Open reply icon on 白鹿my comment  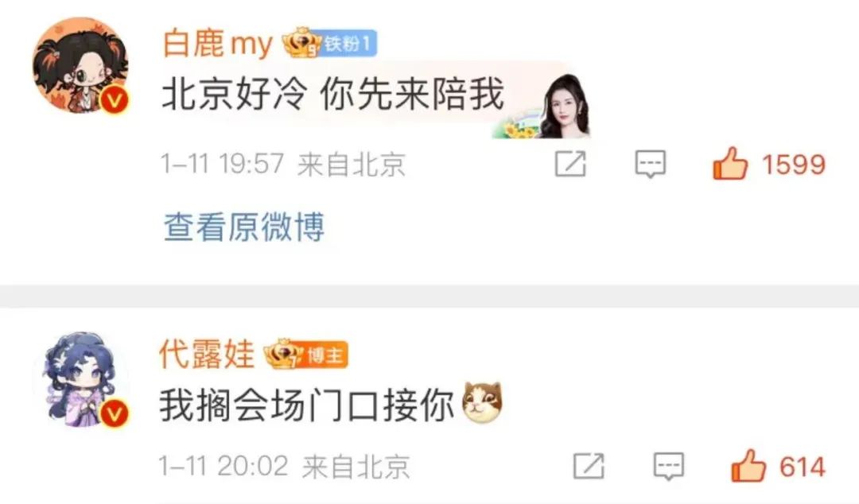(x=651, y=164)
